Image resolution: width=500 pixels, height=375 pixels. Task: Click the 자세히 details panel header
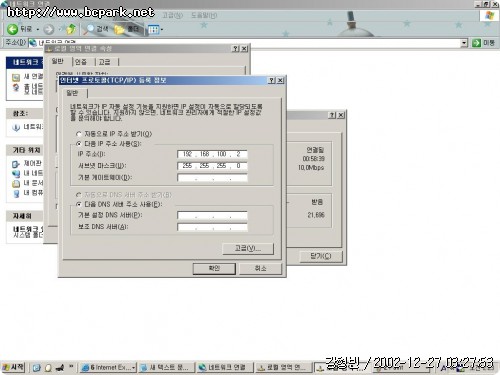[25, 216]
